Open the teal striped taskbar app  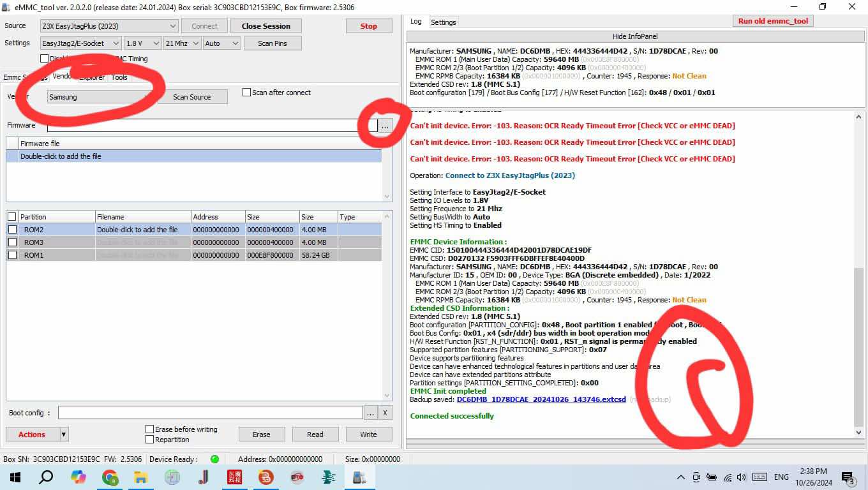tap(328, 477)
